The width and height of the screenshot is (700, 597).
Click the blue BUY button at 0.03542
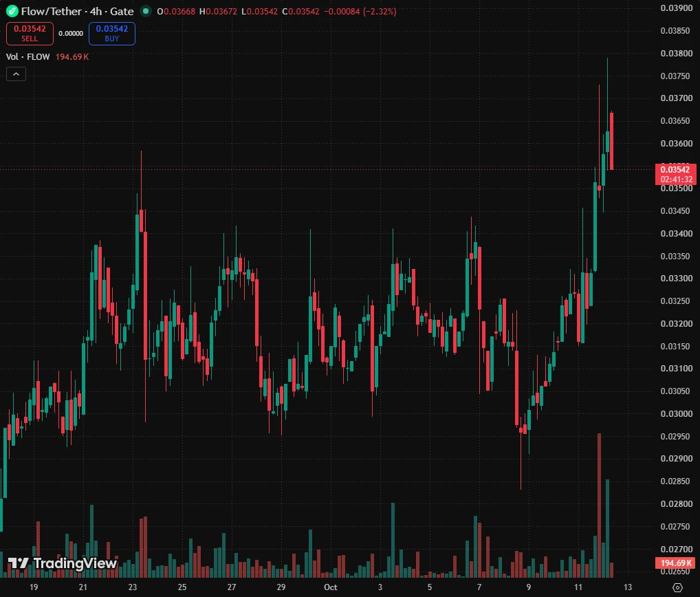click(x=112, y=34)
